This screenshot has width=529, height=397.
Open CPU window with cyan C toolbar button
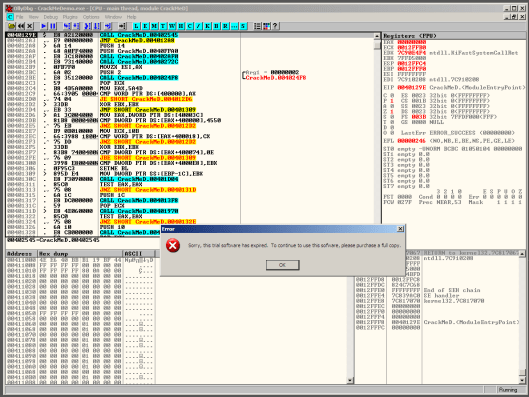[x=190, y=26]
